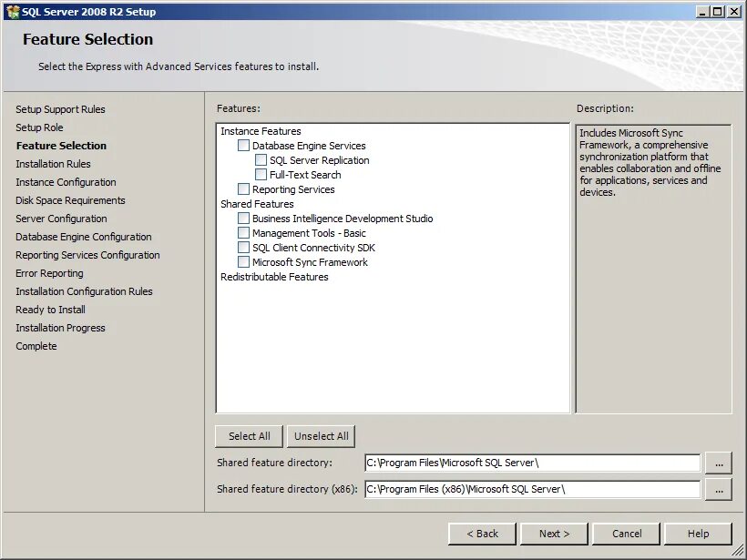The width and height of the screenshot is (747, 560).
Task: Click Reporting Services Configuration step
Action: coord(87,255)
